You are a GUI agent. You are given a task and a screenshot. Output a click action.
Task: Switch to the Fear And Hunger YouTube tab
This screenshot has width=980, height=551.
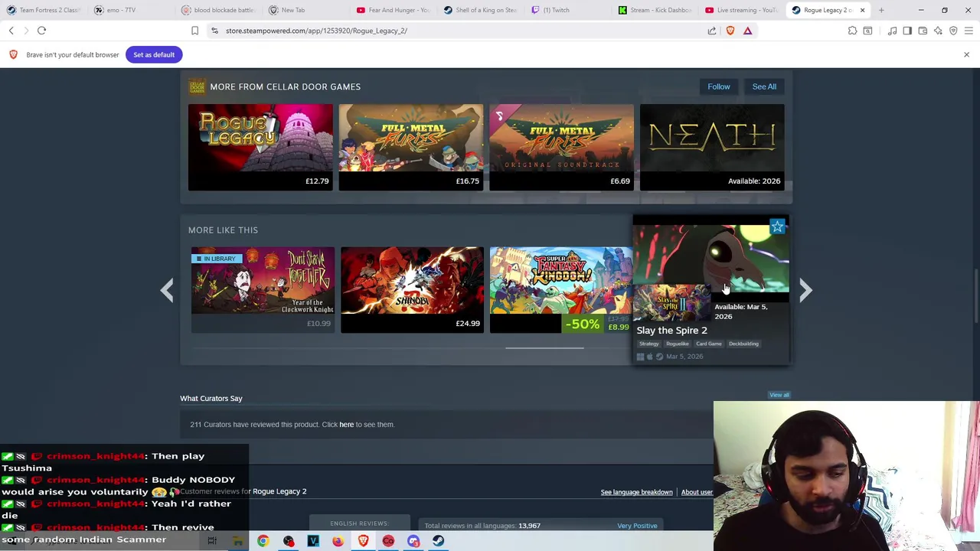click(394, 10)
